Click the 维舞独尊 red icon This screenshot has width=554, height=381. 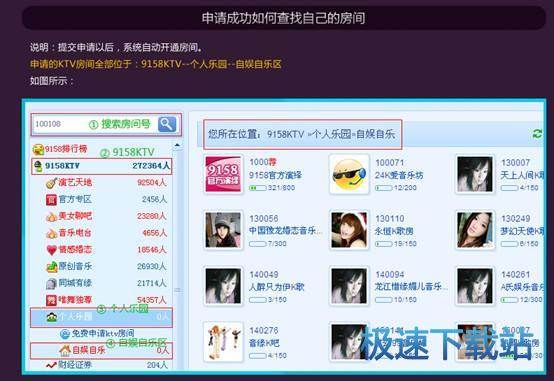click(x=51, y=300)
